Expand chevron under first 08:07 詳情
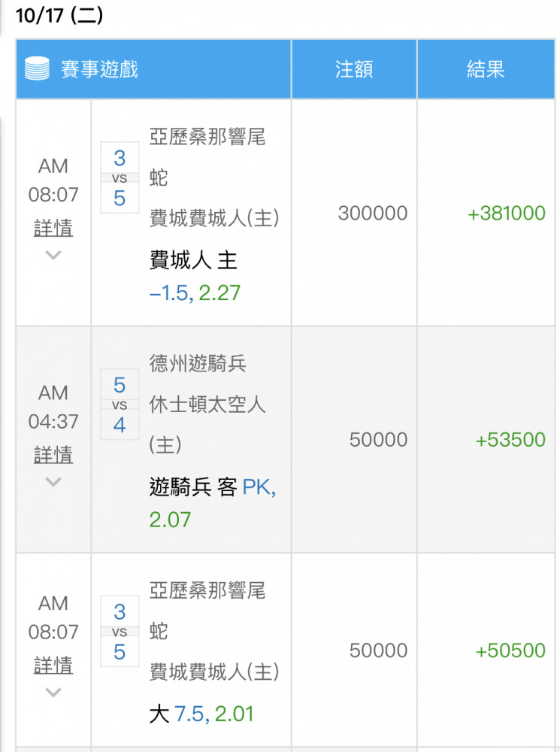 (53, 255)
